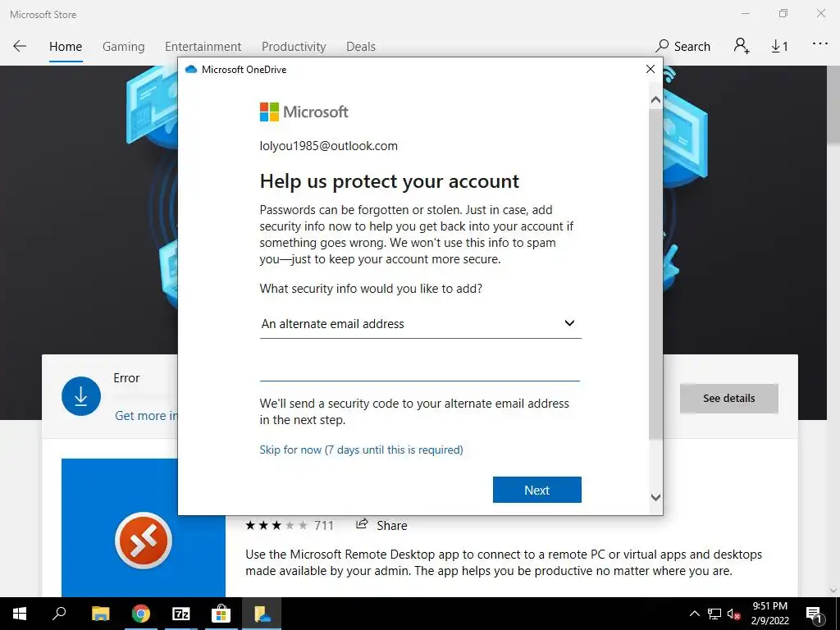840x630 pixels.
Task: Open the notification center icon
Action: coord(814,614)
